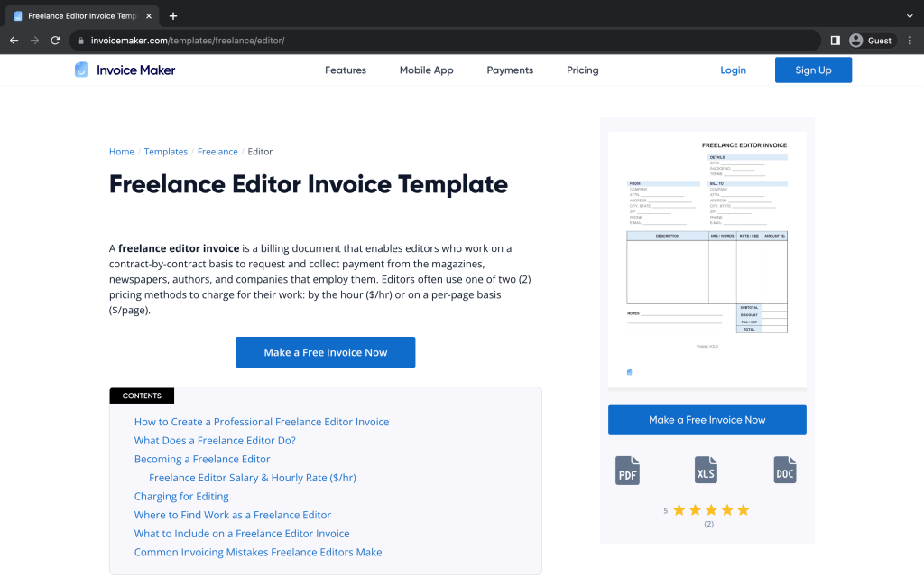This screenshot has width=924, height=578.
Task: Open a new browser tab
Action: [x=173, y=15]
